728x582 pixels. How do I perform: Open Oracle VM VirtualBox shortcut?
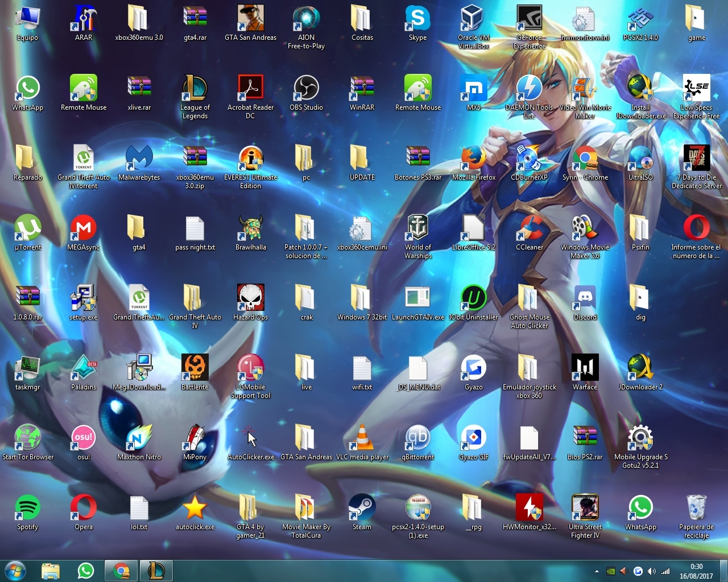pos(473,18)
